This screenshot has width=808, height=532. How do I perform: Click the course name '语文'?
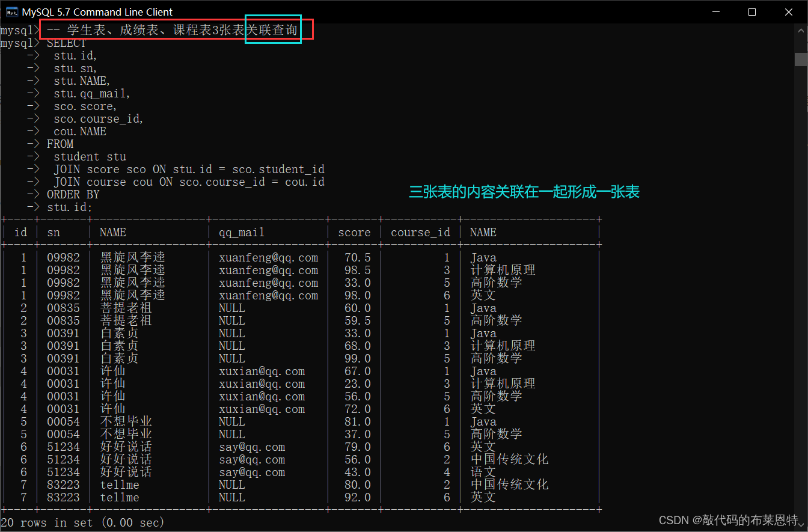click(483, 472)
